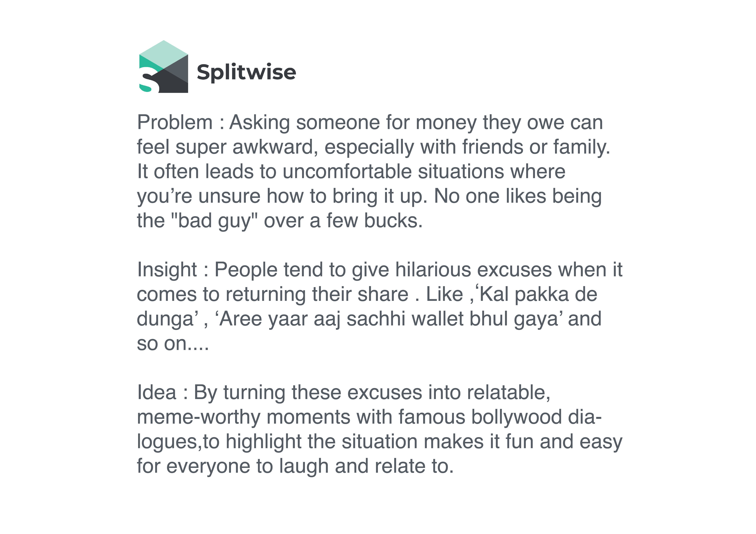This screenshot has height=534, width=756.
Task: Click the Splitwise wordmark text
Action: coord(246,72)
